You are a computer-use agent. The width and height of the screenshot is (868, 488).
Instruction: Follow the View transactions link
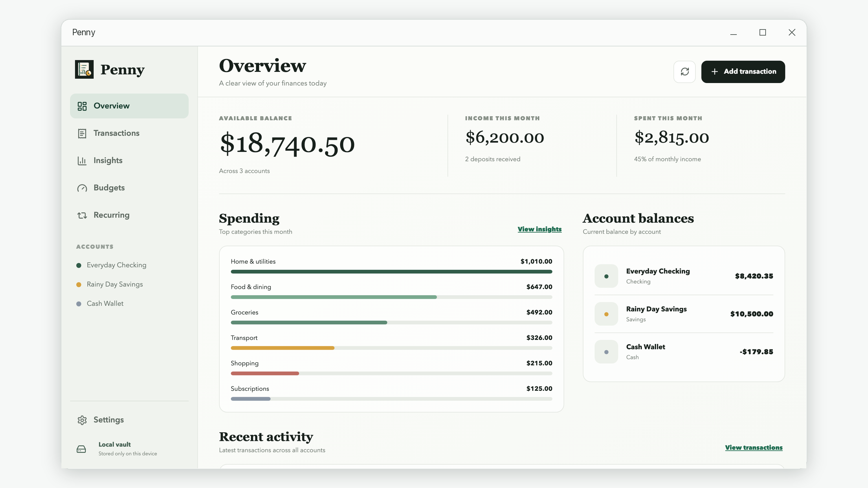click(754, 447)
